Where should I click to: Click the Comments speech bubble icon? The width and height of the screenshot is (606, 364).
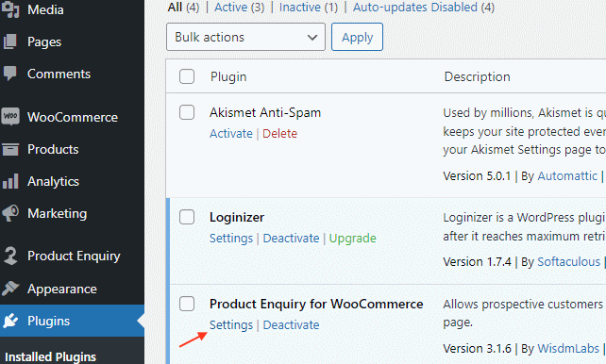coord(10,74)
